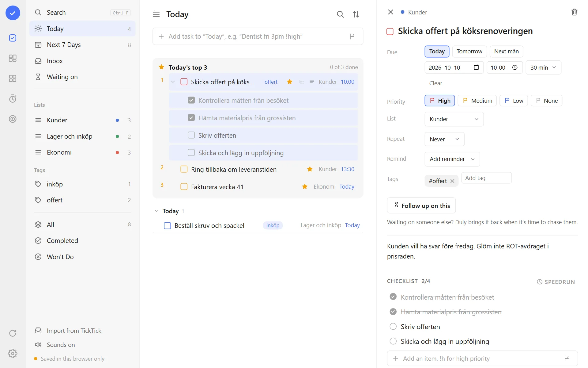Collapse the Today section chevron
This screenshot has width=588, height=368.
coord(157,211)
